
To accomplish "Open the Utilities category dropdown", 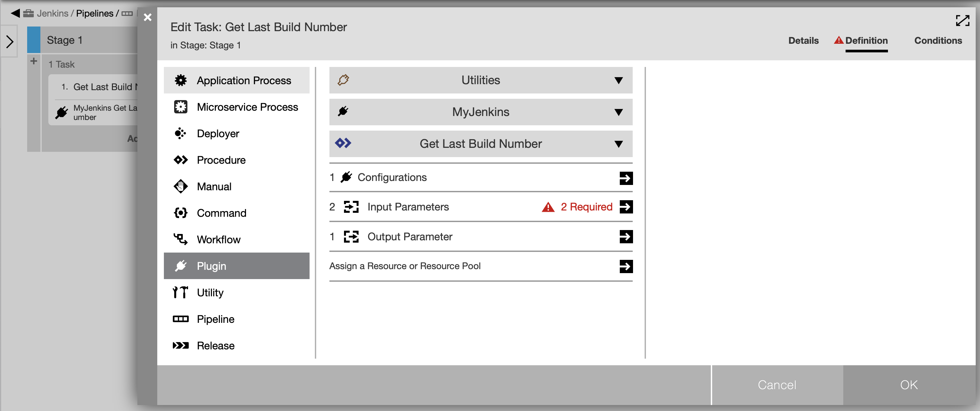I will click(x=481, y=80).
